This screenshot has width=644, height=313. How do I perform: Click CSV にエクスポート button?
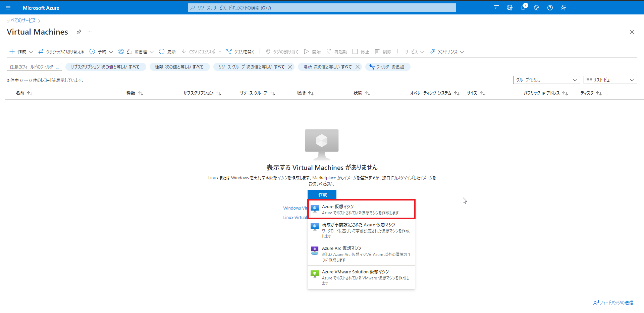tap(201, 51)
